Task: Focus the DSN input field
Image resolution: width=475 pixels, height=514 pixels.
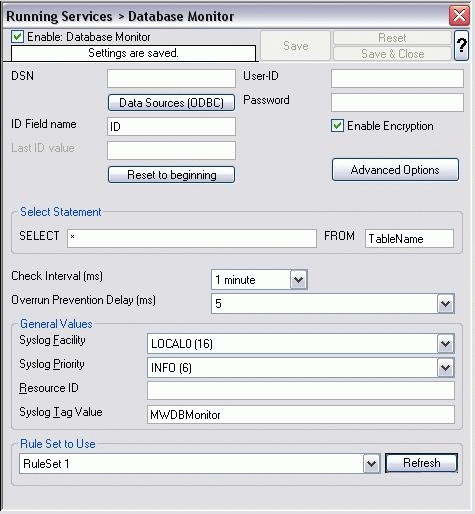Action: (171, 78)
